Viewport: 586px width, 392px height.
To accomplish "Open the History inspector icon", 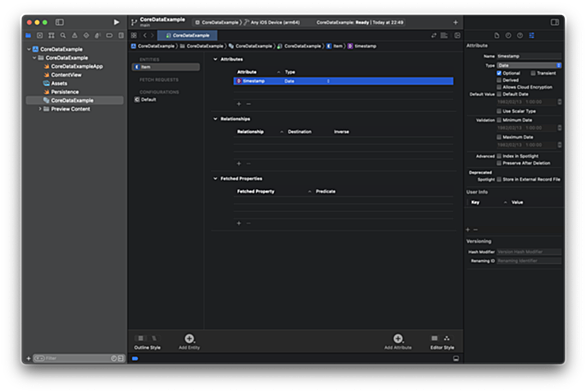I will click(508, 36).
